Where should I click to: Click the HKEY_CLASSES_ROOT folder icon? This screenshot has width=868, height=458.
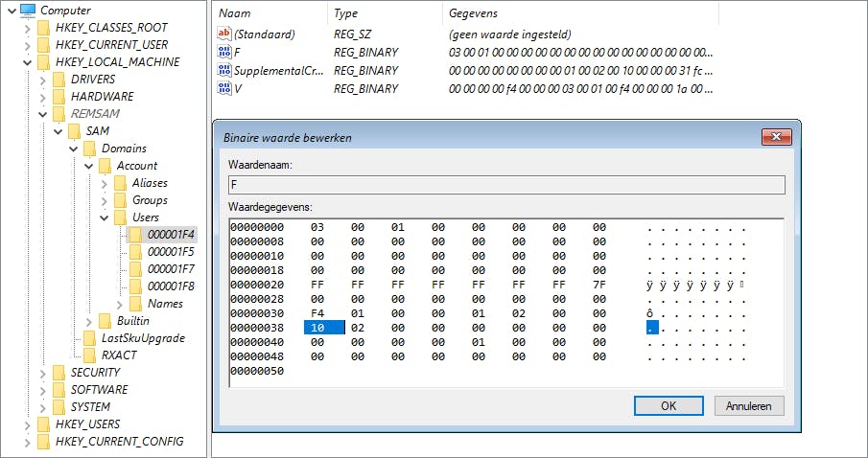(44, 28)
